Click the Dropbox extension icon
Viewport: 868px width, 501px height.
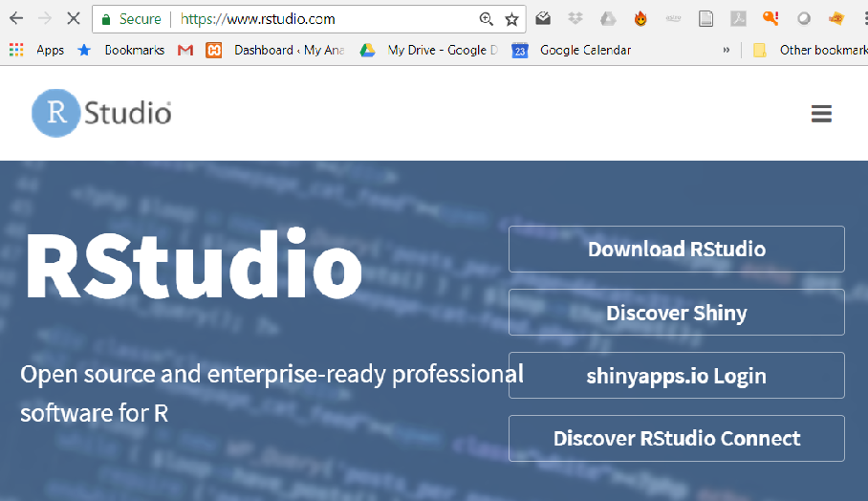click(575, 19)
